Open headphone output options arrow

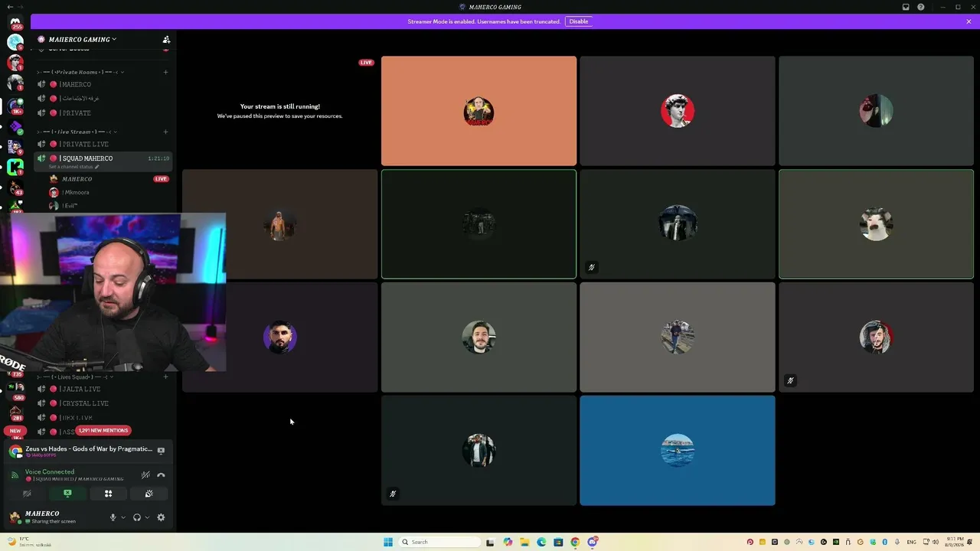tap(147, 517)
